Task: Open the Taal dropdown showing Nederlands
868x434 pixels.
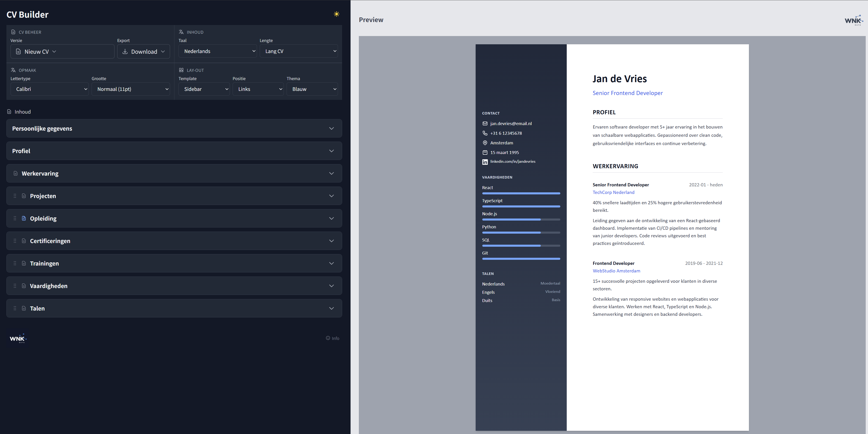Action: (x=217, y=51)
